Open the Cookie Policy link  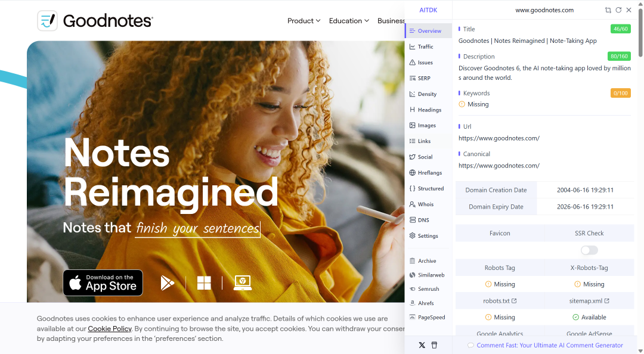point(110,328)
